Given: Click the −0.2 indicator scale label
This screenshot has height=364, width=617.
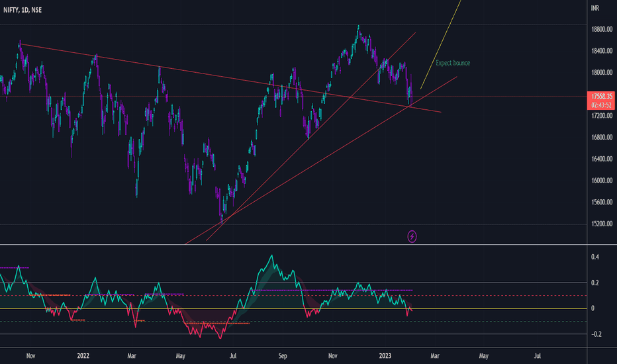Looking at the screenshot, I should pyautogui.click(x=596, y=334).
